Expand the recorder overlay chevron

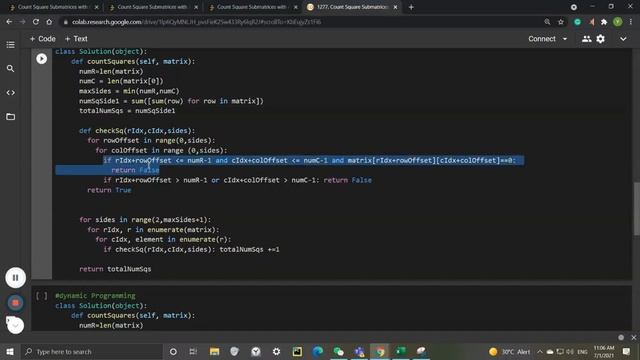coord(16,325)
